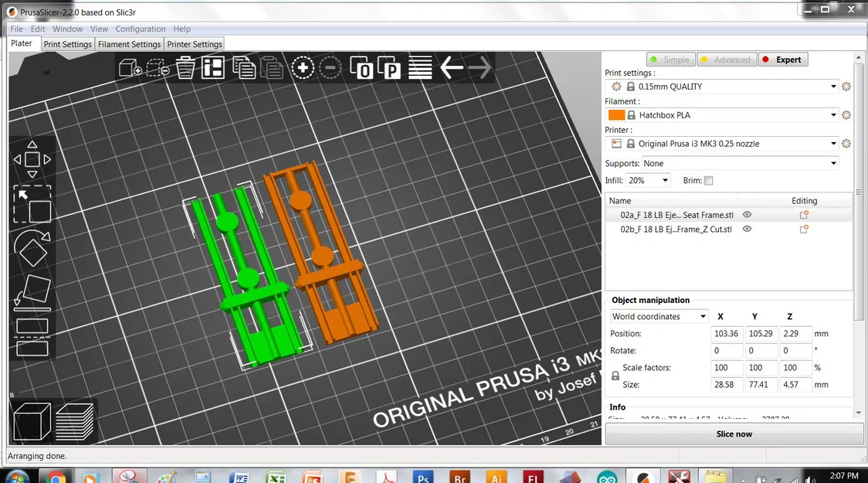
Task: Click the Slice now button
Action: (734, 434)
